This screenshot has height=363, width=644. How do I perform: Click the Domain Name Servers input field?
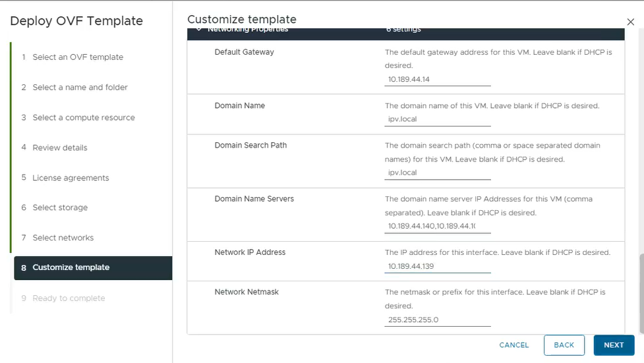click(438, 226)
